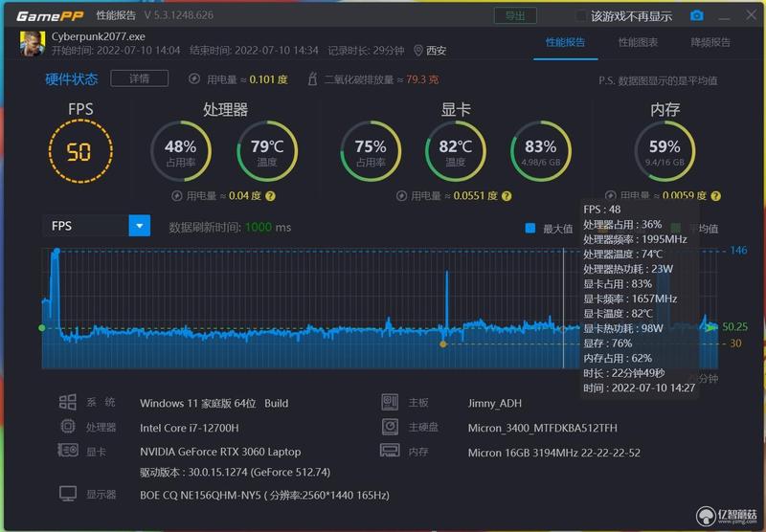The height and width of the screenshot is (532, 766).
Task: Click power icon beside processor 用电量
Action: 177,196
